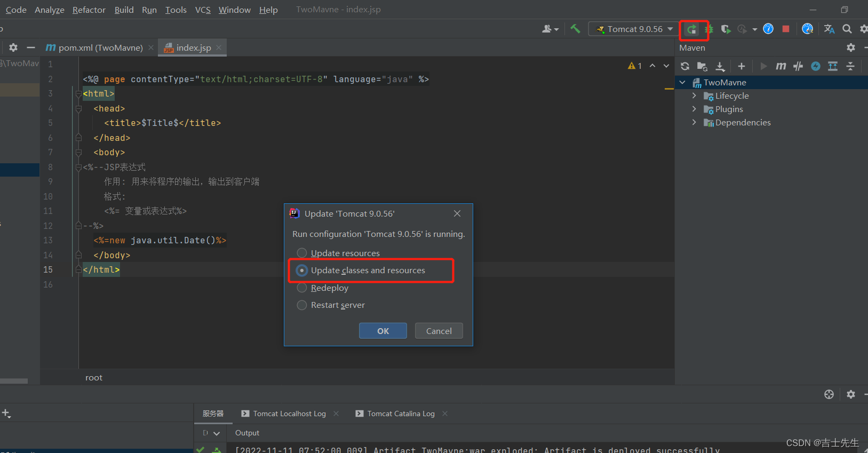Cancel the Update Tomcat dialog
This screenshot has height=453, width=868.
439,331
